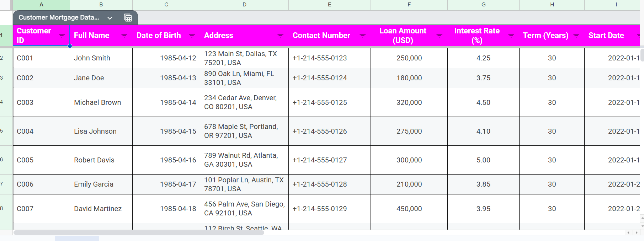Image resolution: width=644 pixels, height=241 pixels.
Task: Click the horizontal scrollbar thumb
Action: (139, 232)
